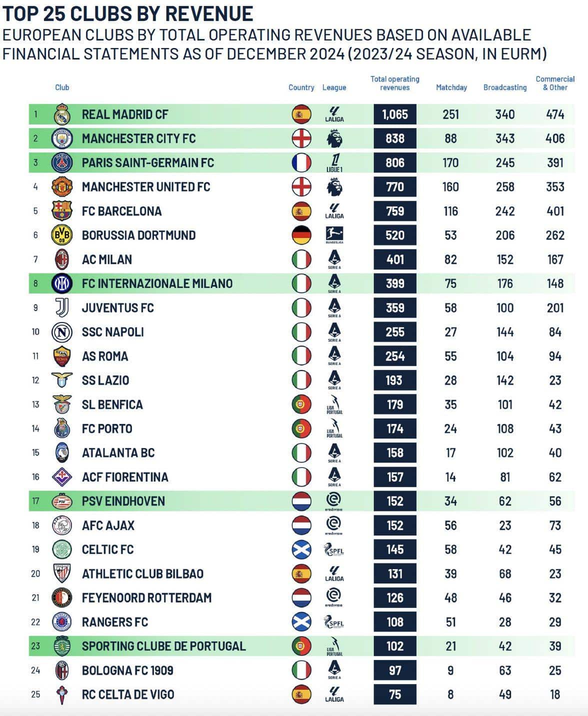588x716 pixels.
Task: Click Real Madrid's 1,065 total revenue cell
Action: 395,114
